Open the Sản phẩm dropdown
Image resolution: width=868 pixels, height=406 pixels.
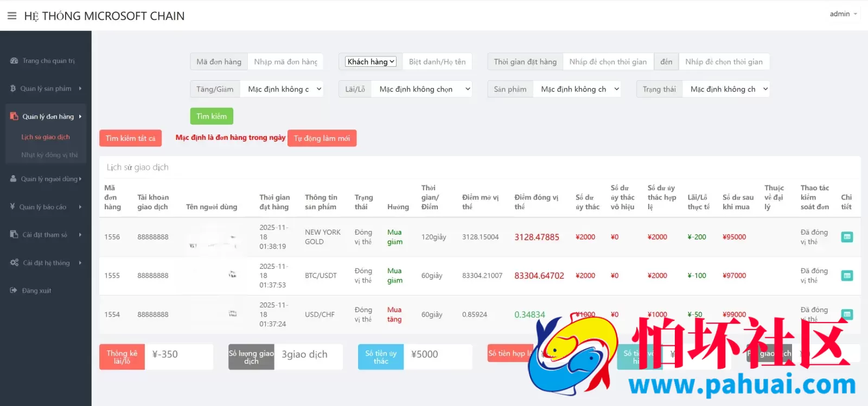pos(577,89)
